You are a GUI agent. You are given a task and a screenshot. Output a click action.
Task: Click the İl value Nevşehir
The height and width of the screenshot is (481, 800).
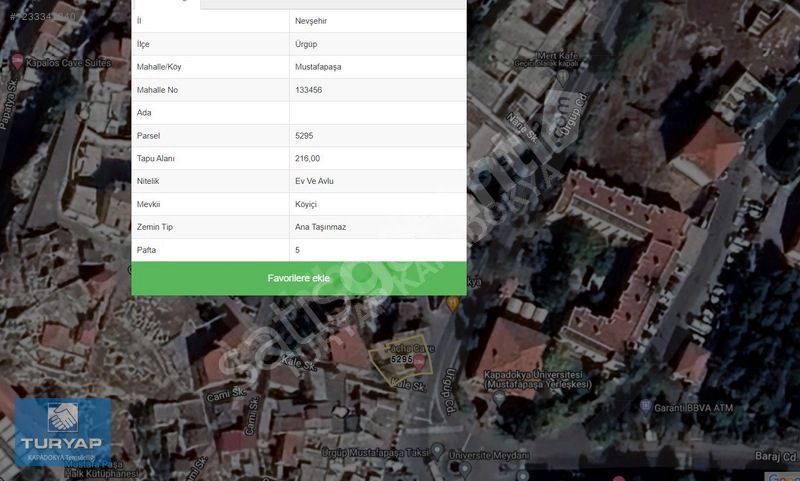click(312, 21)
